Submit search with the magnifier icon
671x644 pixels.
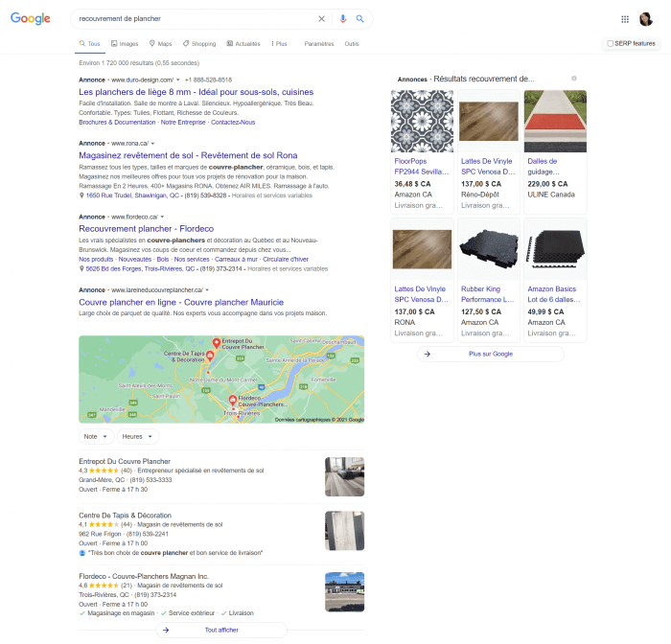click(359, 19)
